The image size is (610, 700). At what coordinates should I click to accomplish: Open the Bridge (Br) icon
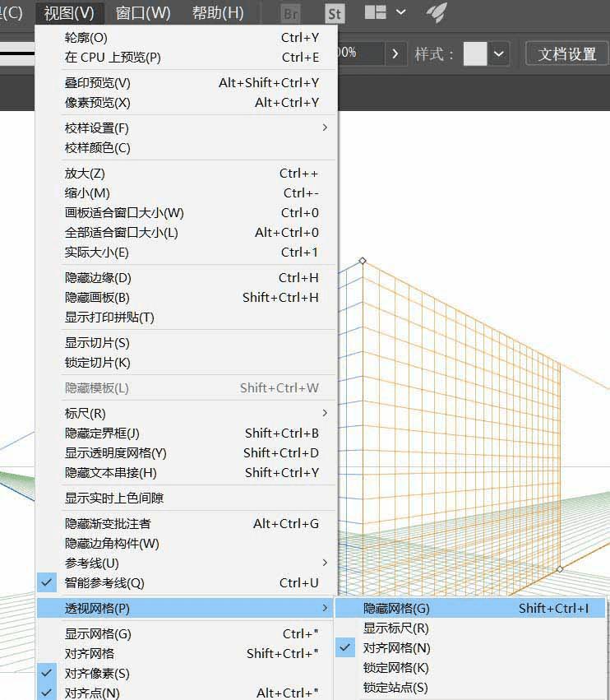pos(291,14)
